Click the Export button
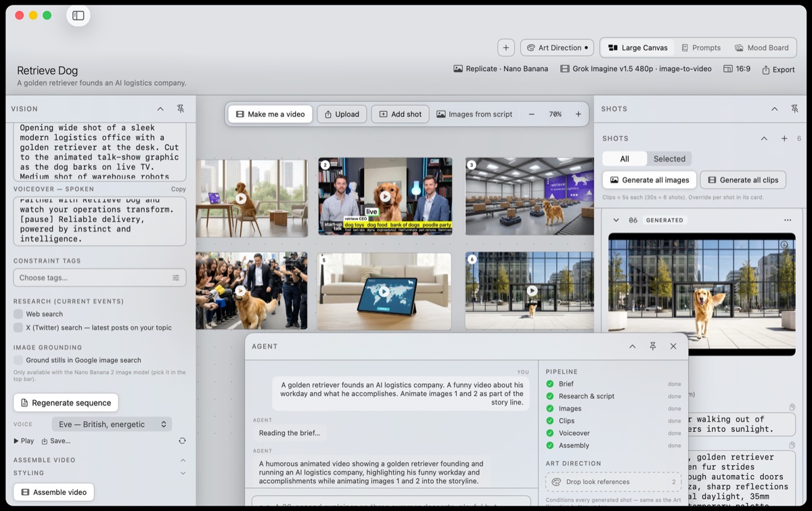812x511 pixels. tap(778, 69)
